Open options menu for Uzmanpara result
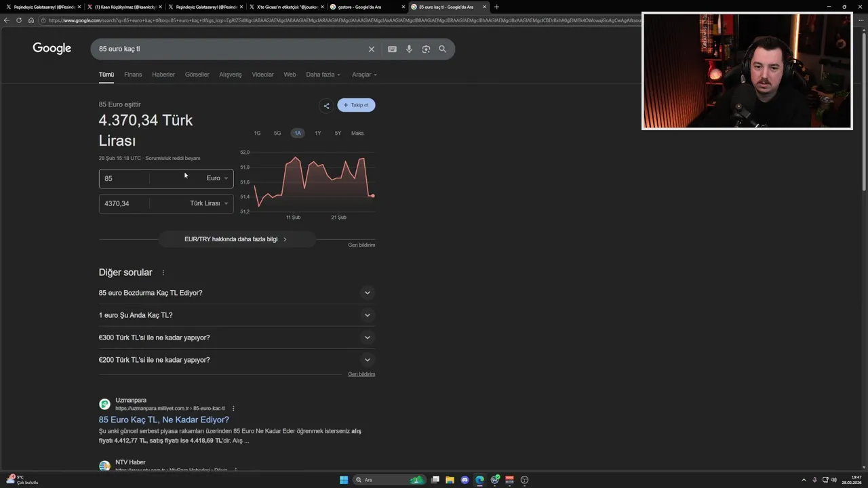 click(x=233, y=409)
